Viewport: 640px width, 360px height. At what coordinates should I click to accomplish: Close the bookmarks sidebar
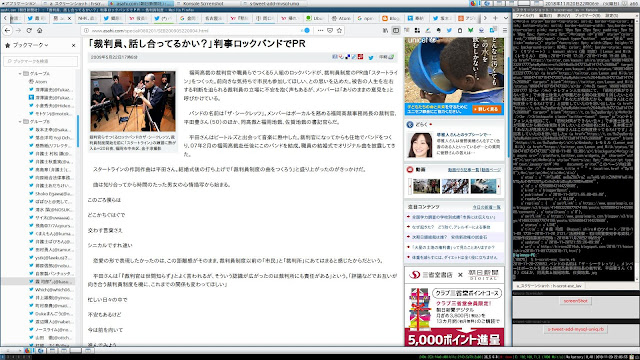click(73, 45)
